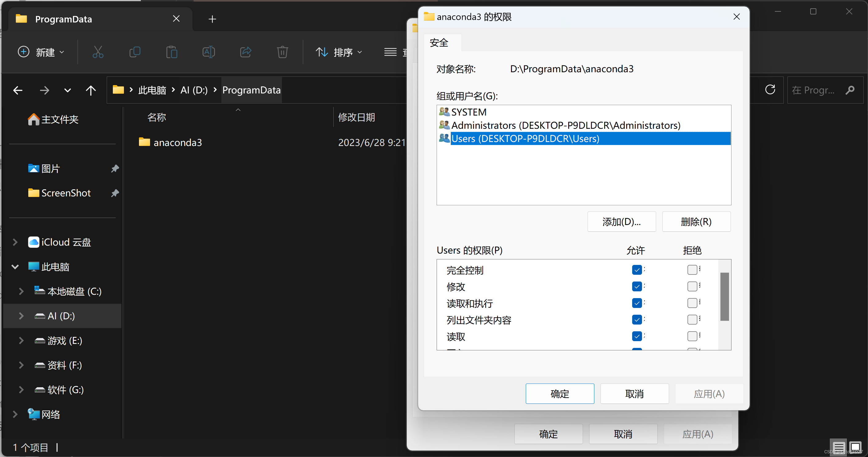Check Deny for 读取和执行
The width and height of the screenshot is (868, 457).
point(692,303)
